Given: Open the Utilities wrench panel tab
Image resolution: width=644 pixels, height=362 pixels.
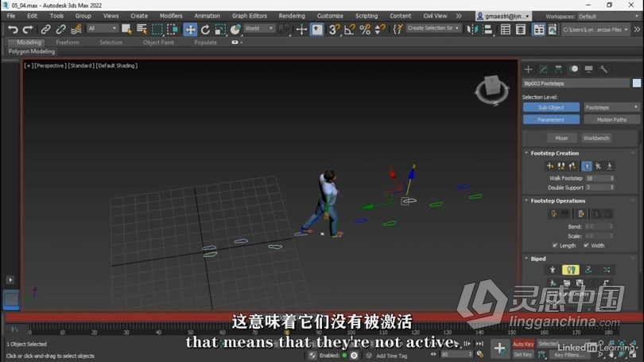Looking at the screenshot, I should (x=603, y=69).
